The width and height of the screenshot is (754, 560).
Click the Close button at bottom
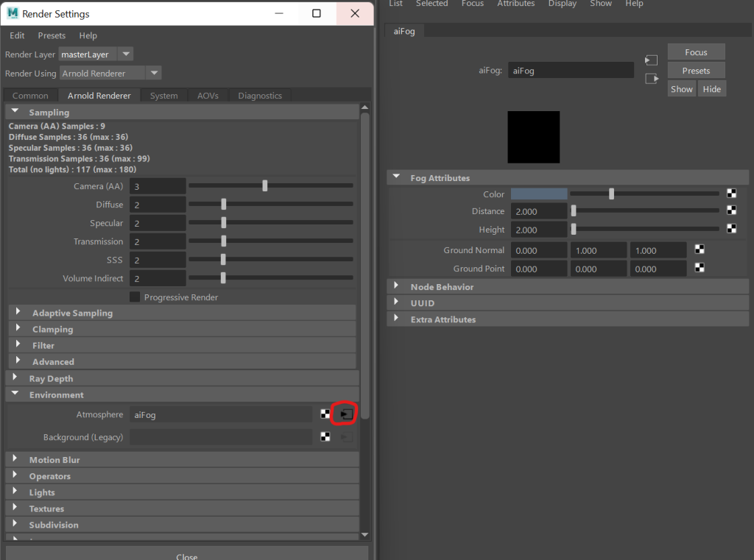point(186,554)
